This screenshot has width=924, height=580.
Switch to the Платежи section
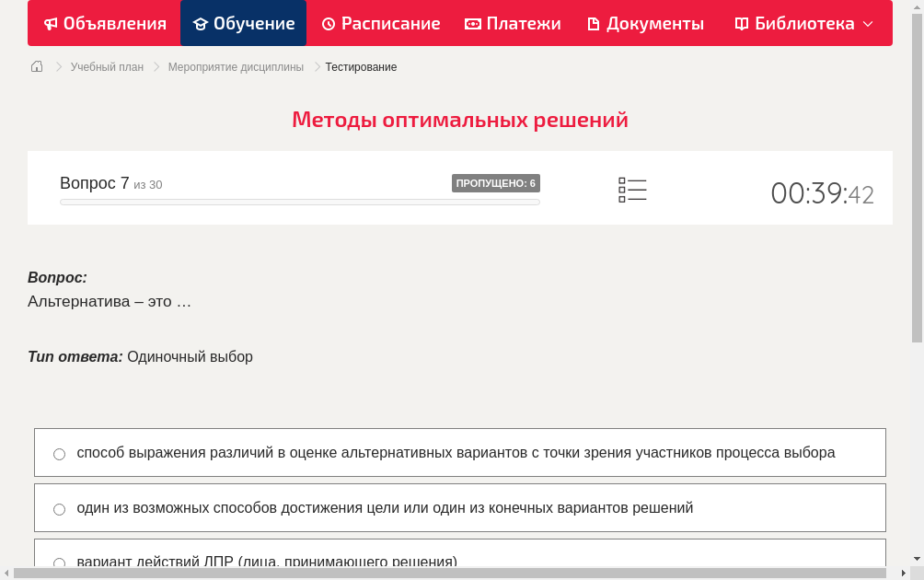(512, 23)
